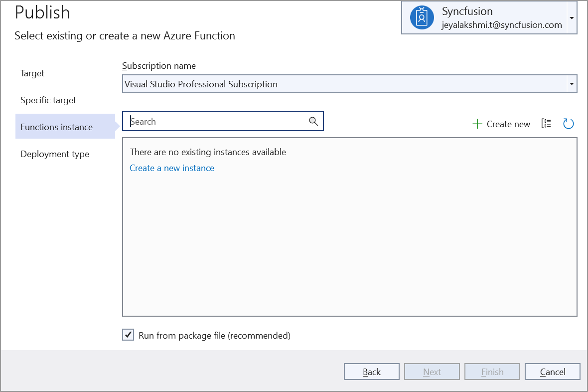Refresh the Azure function instances list

pyautogui.click(x=568, y=123)
